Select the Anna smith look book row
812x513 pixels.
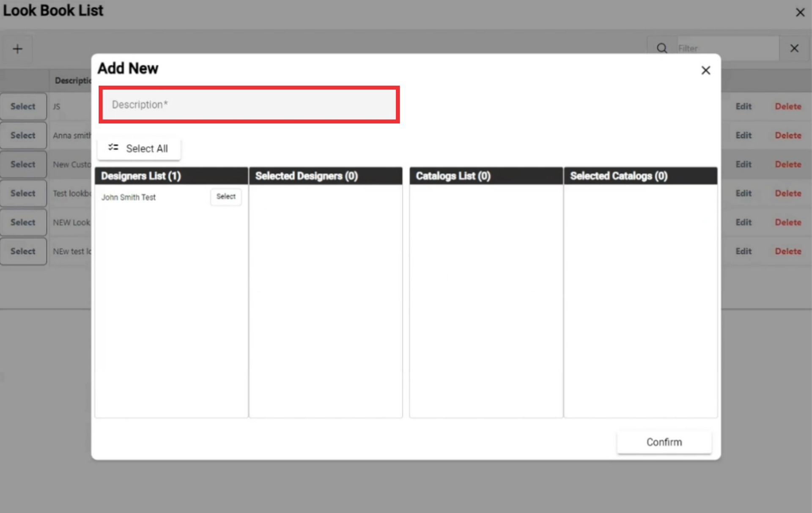pyautogui.click(x=23, y=135)
